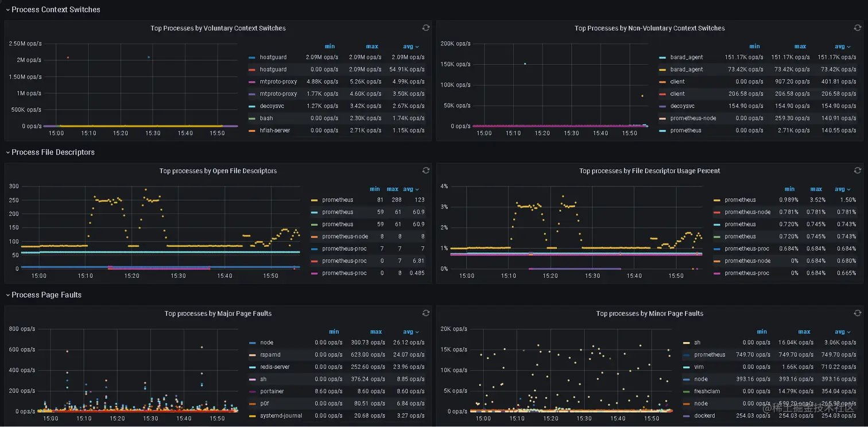
Task: Select the '2.30K ops/s' bash max value
Action: tap(365, 118)
